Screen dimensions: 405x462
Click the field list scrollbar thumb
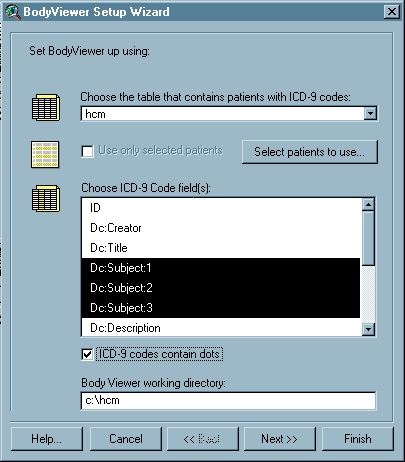click(368, 238)
